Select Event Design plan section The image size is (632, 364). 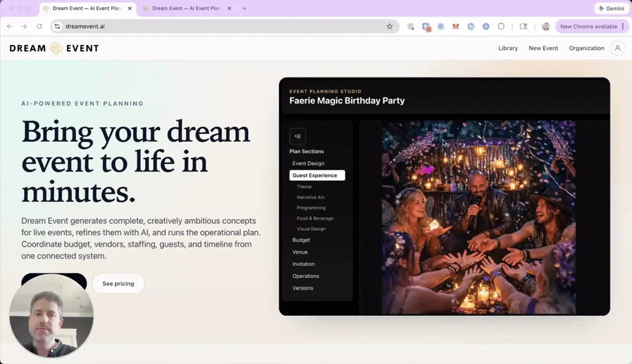pyautogui.click(x=309, y=163)
